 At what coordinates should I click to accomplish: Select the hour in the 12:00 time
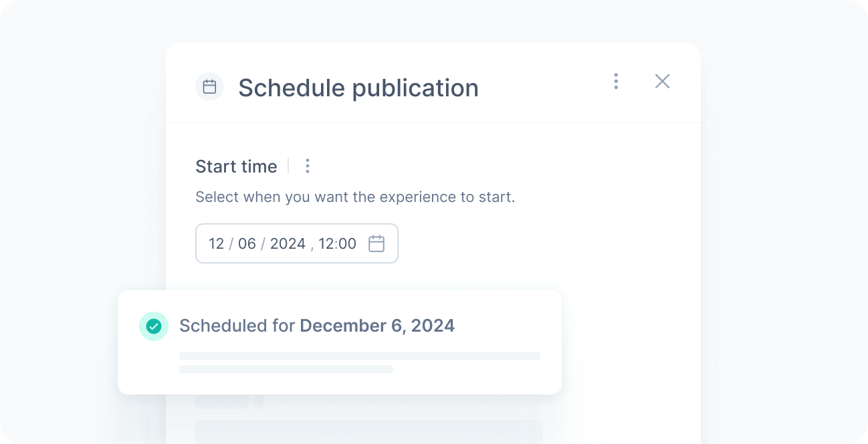click(x=326, y=243)
